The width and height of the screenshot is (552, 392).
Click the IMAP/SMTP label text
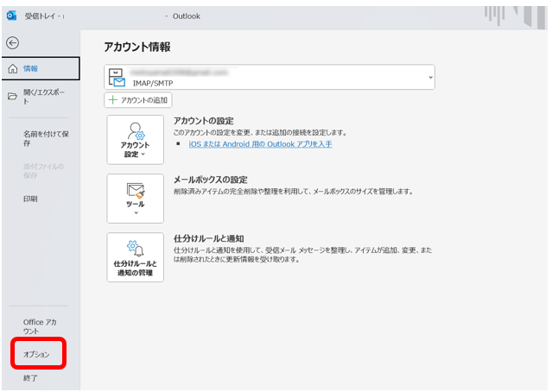tap(153, 84)
